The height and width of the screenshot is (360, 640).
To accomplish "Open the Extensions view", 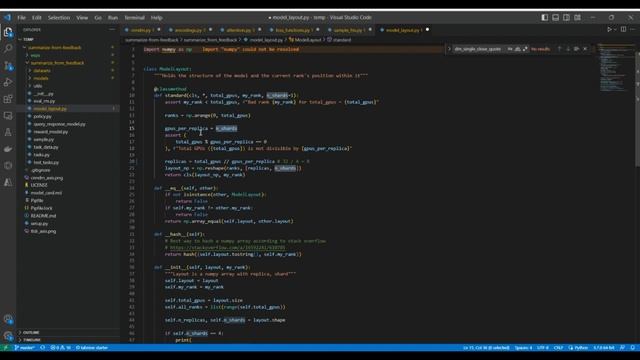I will pos(8,99).
